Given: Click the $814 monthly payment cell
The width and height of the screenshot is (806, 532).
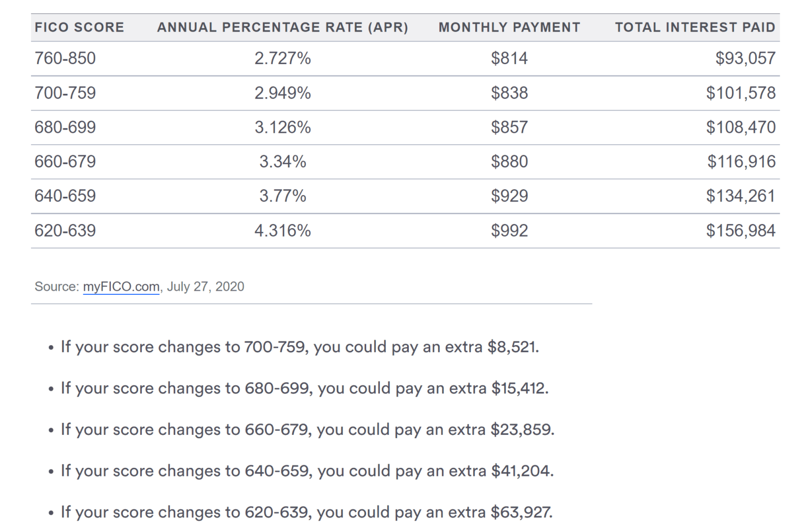Looking at the screenshot, I should point(510,58).
